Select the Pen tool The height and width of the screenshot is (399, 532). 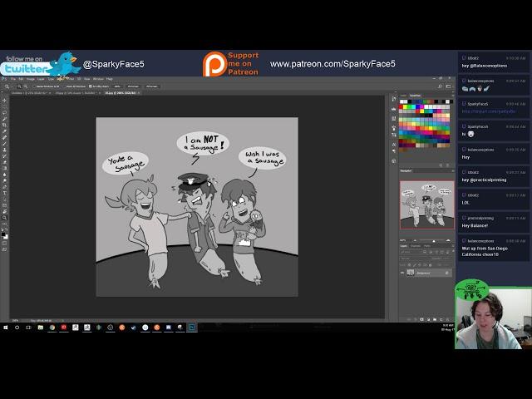4,187
